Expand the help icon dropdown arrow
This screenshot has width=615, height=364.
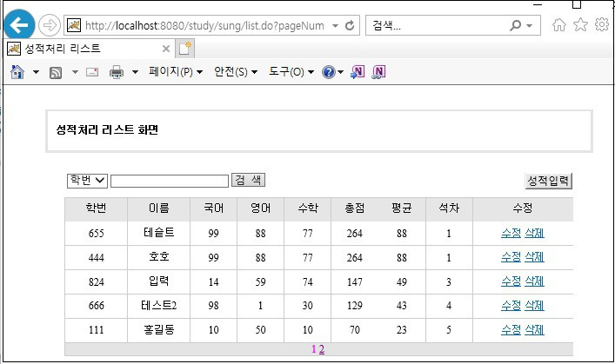340,72
